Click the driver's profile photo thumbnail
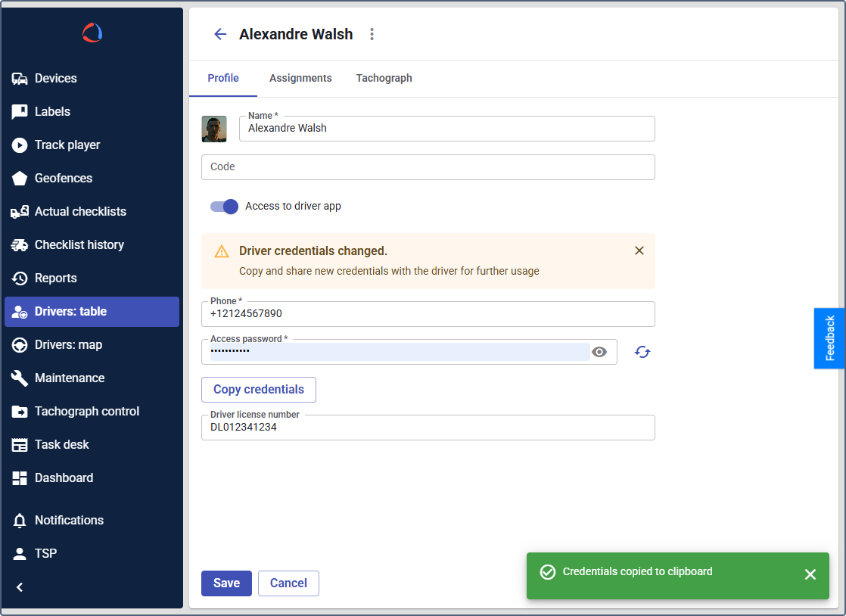Image resolution: width=846 pixels, height=616 pixels. click(x=214, y=129)
